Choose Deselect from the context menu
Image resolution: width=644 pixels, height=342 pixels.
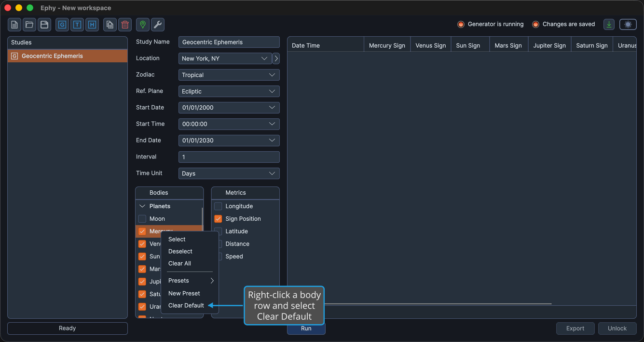click(x=190, y=251)
